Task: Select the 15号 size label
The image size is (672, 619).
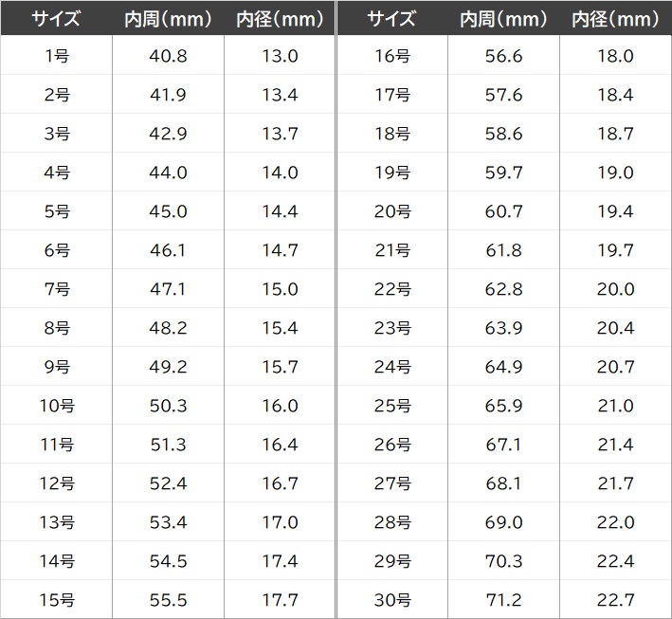Action: [57, 600]
